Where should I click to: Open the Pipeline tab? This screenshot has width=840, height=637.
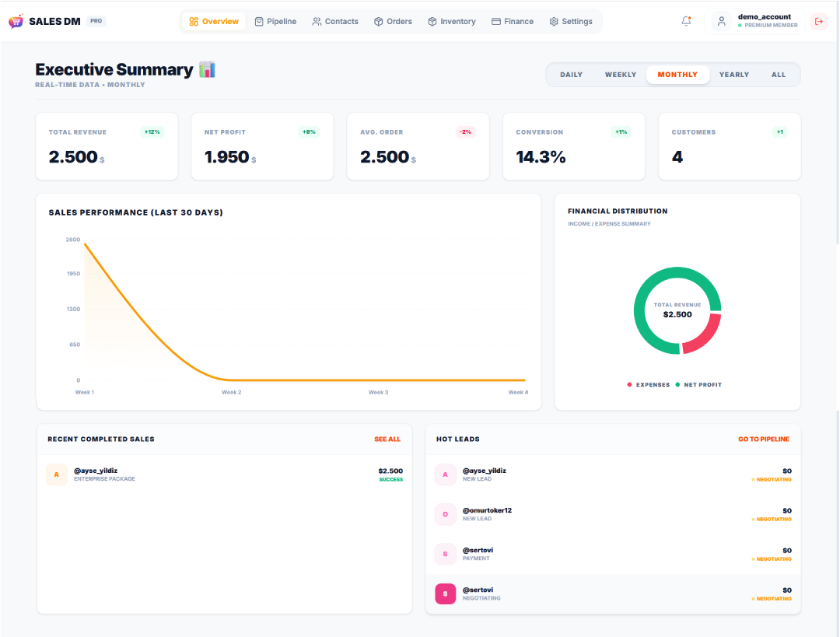coord(275,21)
